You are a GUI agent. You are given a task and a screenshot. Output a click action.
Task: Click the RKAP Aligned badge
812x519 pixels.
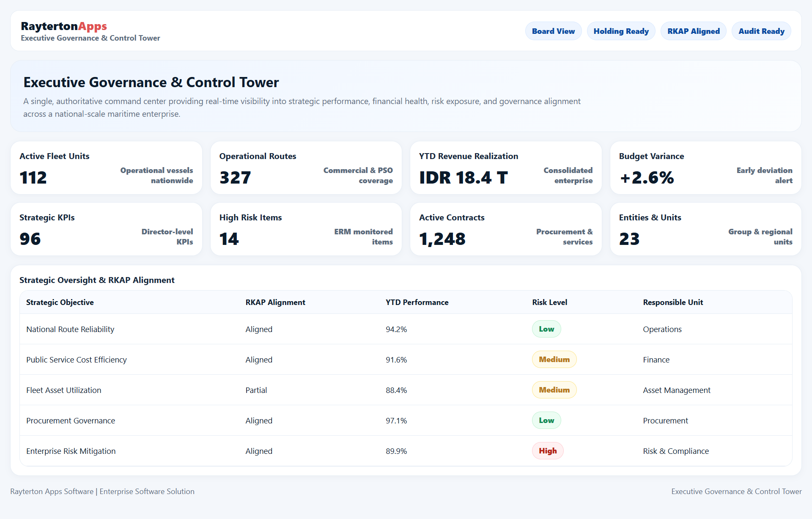pyautogui.click(x=693, y=30)
